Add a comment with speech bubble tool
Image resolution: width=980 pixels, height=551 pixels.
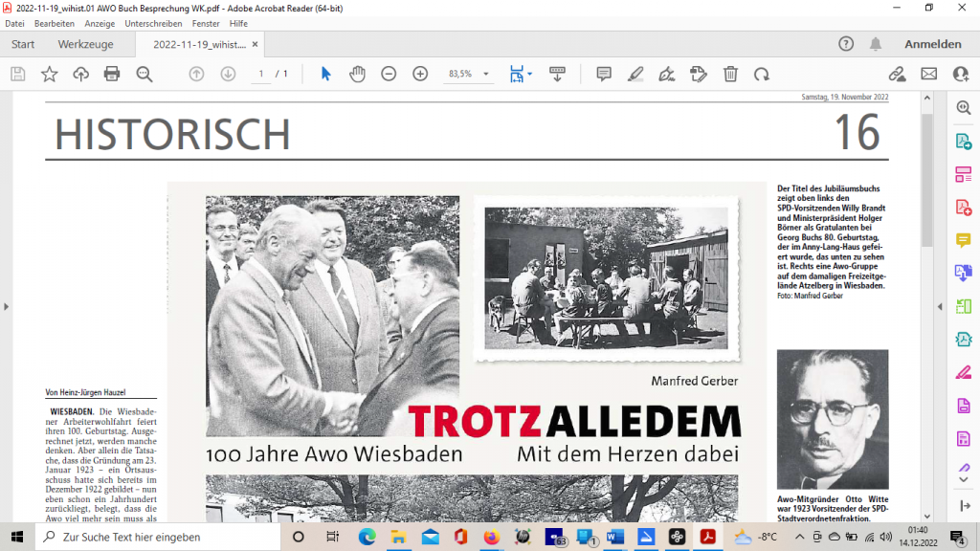(x=604, y=74)
